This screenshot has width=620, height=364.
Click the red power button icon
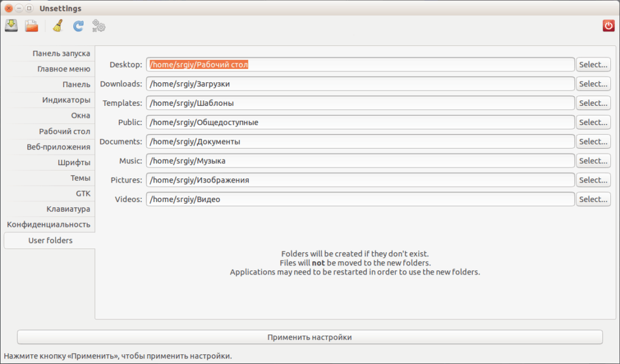[x=608, y=26]
